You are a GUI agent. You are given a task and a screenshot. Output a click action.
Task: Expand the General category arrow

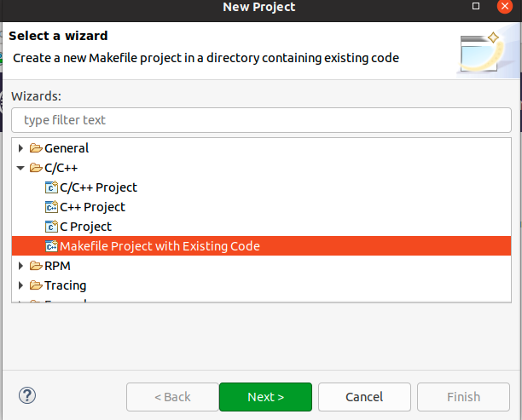coord(21,148)
